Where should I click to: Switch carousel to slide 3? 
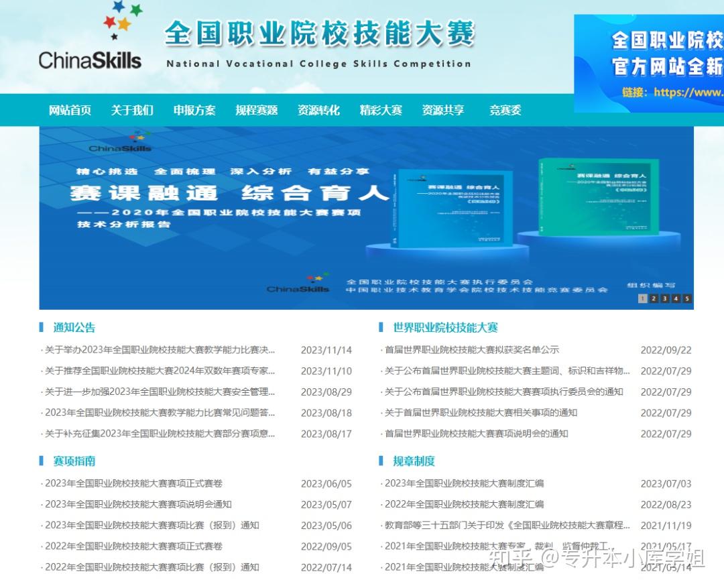pos(665,298)
